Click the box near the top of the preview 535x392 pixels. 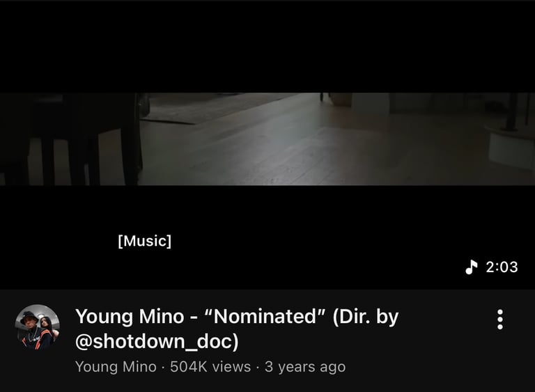341,99
